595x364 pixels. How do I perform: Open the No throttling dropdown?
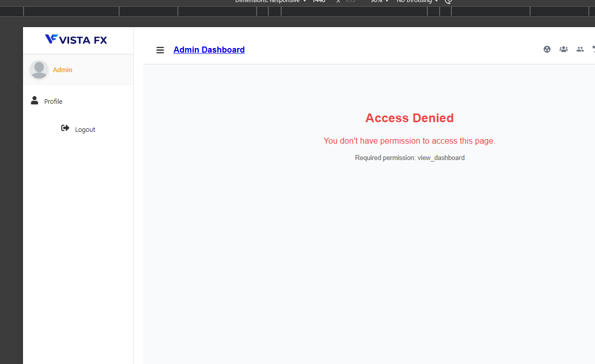(x=417, y=2)
